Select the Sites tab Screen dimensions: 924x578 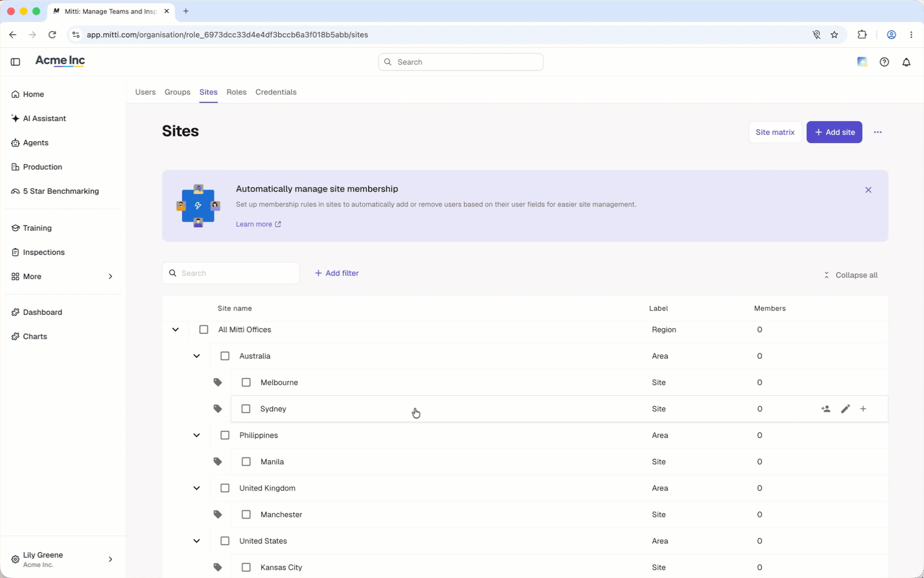(x=208, y=92)
